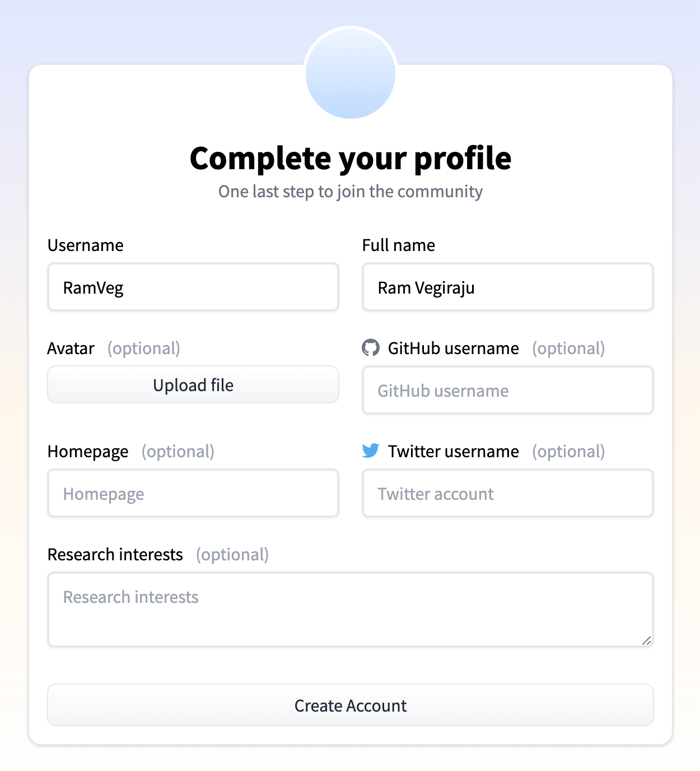This screenshot has height=771, width=700.
Task: Click the Complete your profile heading
Action: 351,158
